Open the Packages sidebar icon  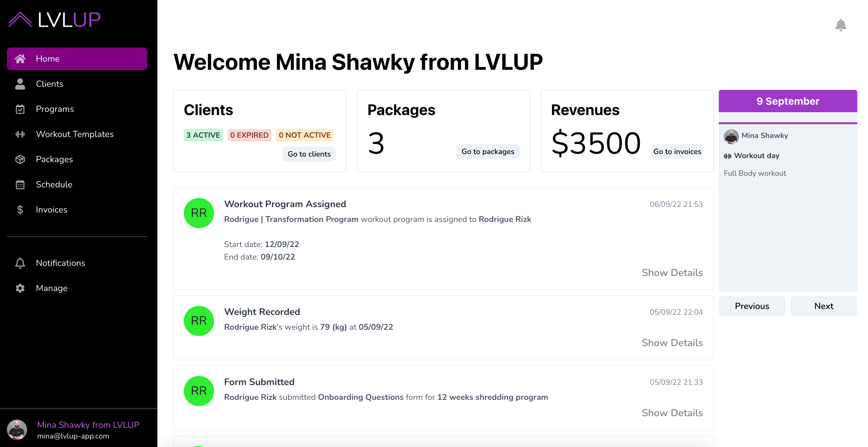point(20,159)
